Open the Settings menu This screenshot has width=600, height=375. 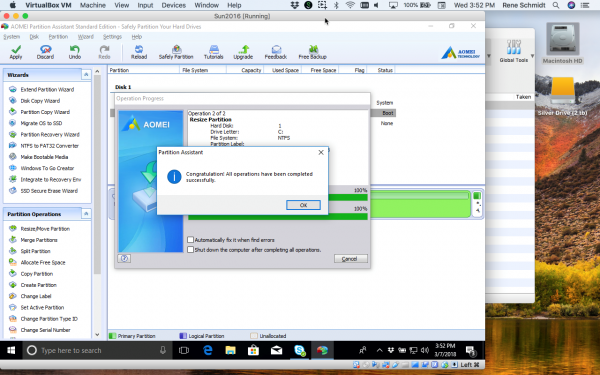(x=112, y=37)
